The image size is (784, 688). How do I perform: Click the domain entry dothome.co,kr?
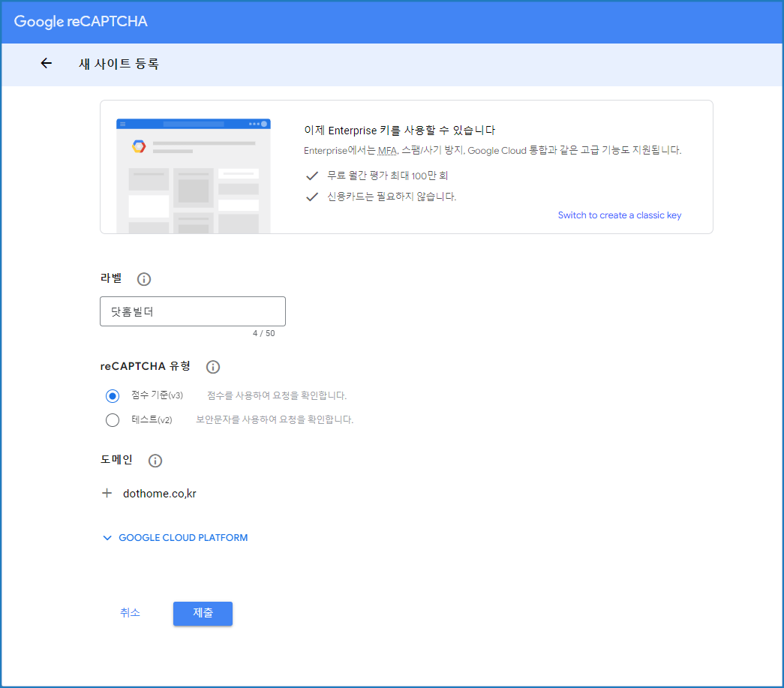click(160, 494)
